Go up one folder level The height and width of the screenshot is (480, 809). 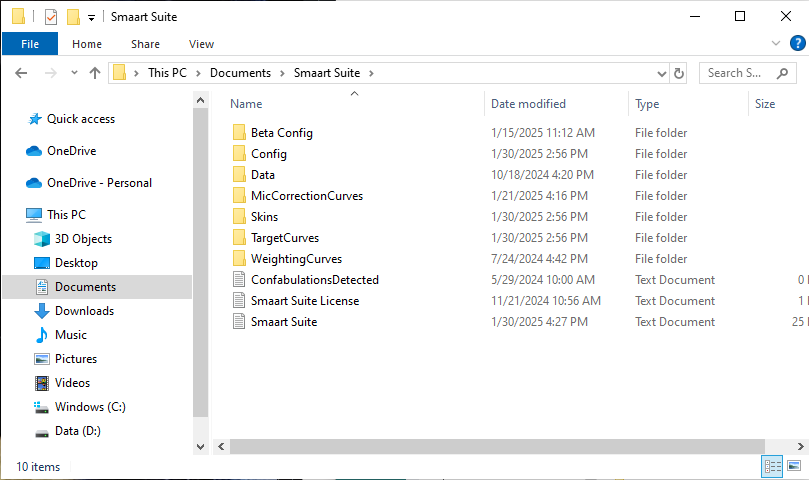(95, 73)
